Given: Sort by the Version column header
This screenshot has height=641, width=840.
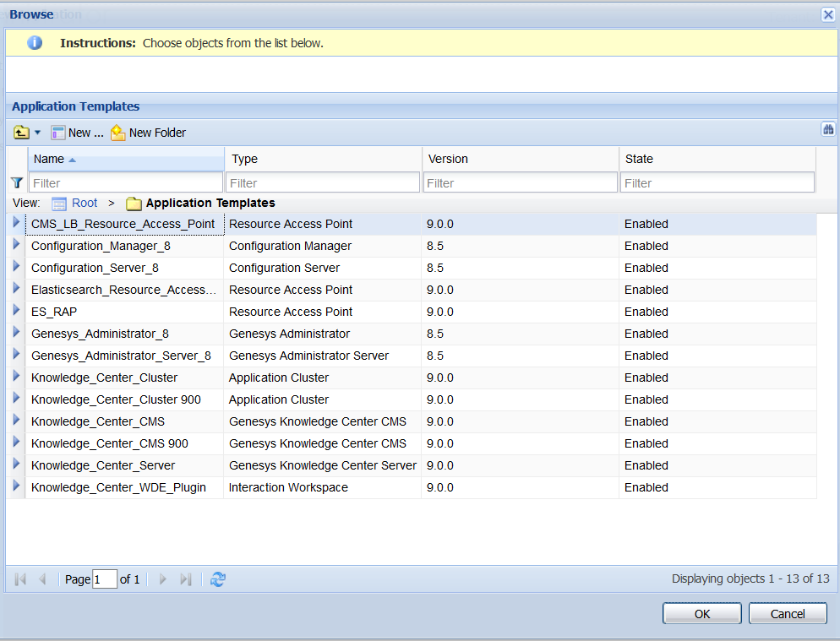Looking at the screenshot, I should pyautogui.click(x=521, y=159).
